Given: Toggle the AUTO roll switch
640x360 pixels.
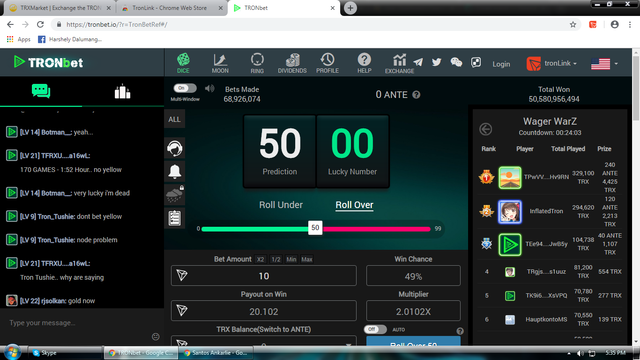Looking at the screenshot, I should point(375,329).
